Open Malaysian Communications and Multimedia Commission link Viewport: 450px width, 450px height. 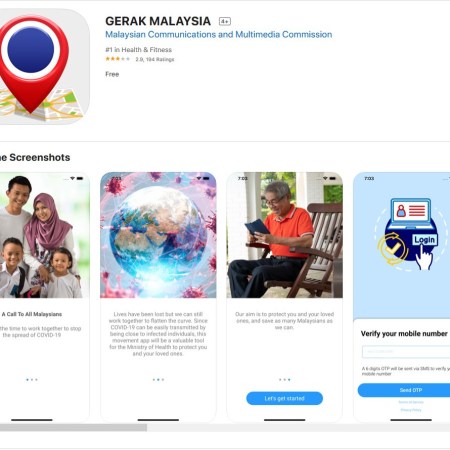pos(219,35)
